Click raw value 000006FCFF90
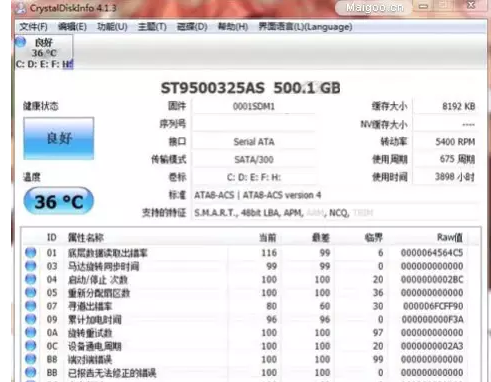 pos(433,306)
